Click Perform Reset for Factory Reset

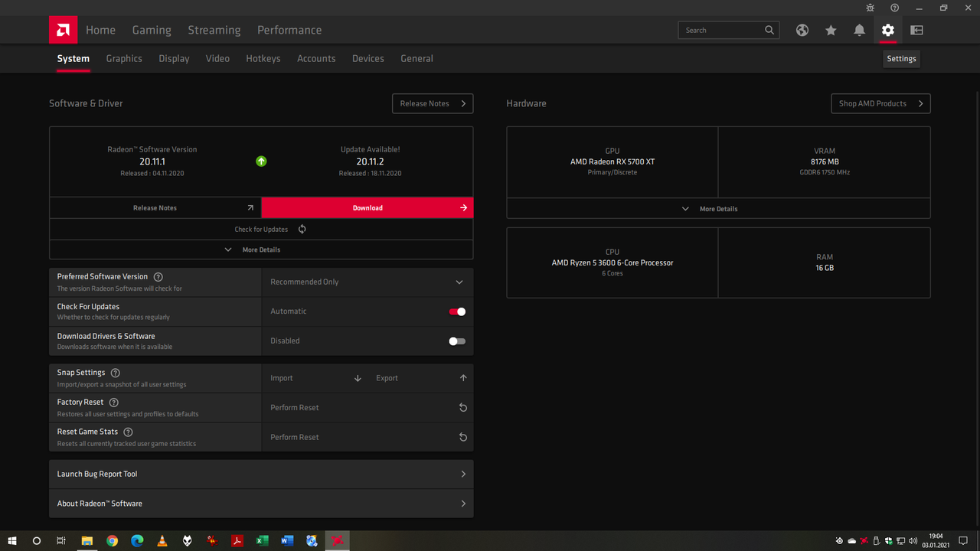367,408
